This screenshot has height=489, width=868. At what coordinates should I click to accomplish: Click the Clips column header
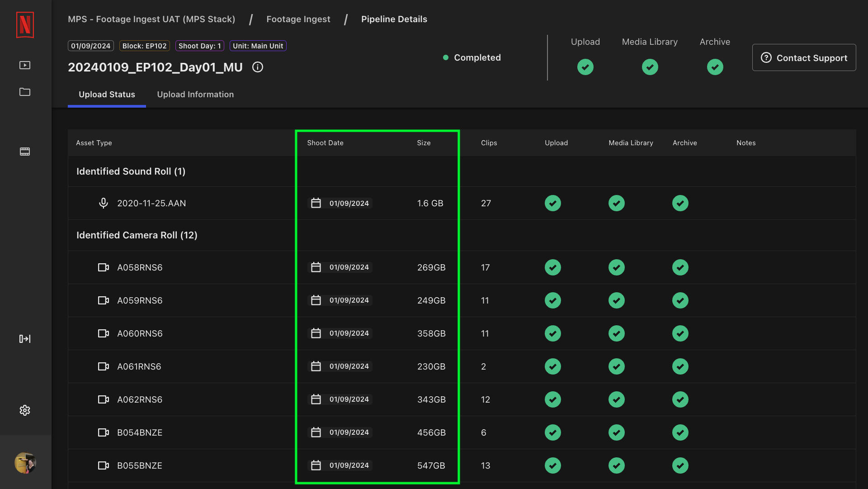489,143
